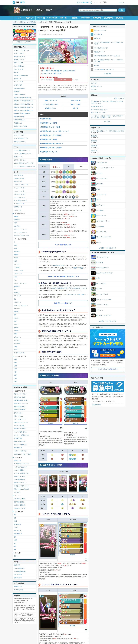Click the ワンコレ game icon
This screenshot has height=644, width=138.
pyautogui.click(x=93, y=242)
